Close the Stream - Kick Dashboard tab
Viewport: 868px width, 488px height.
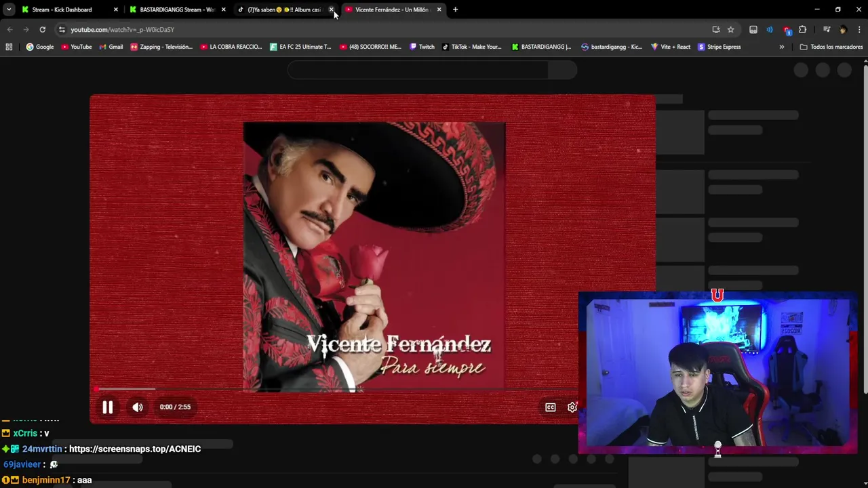[115, 9]
